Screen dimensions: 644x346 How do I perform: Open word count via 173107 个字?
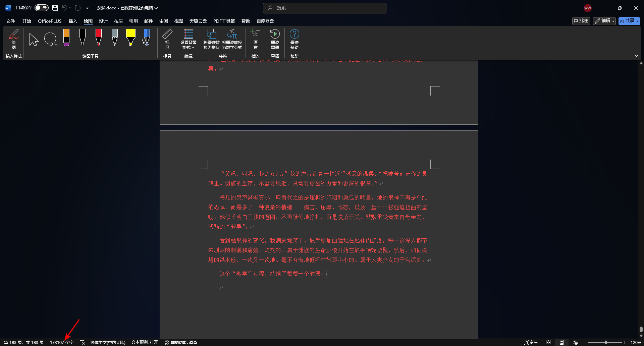(62, 342)
